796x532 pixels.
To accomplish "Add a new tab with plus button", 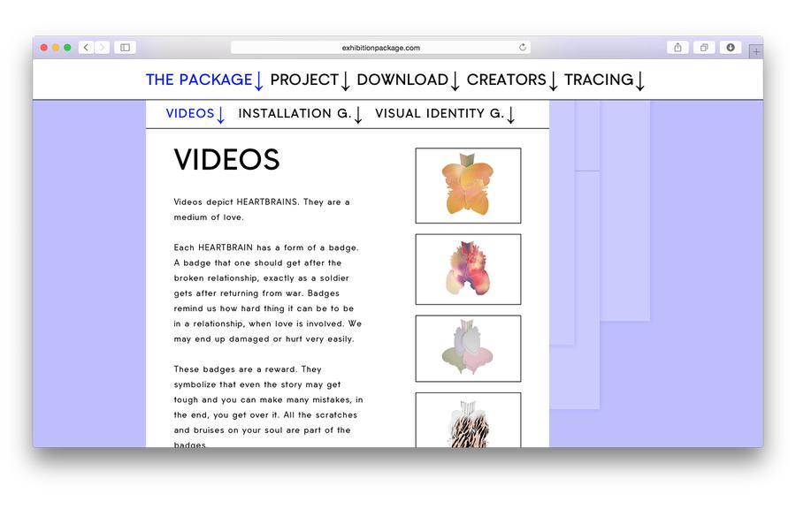I will pyautogui.click(x=755, y=52).
